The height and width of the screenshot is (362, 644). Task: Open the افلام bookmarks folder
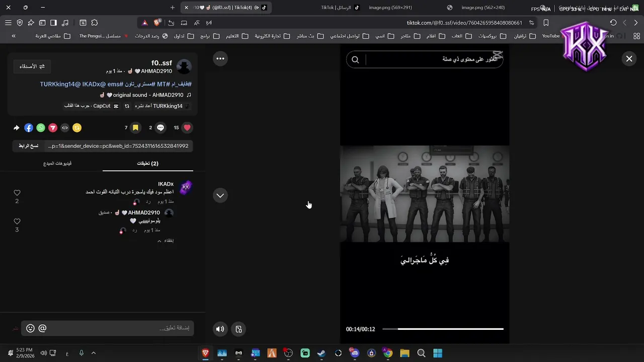[x=436, y=36]
